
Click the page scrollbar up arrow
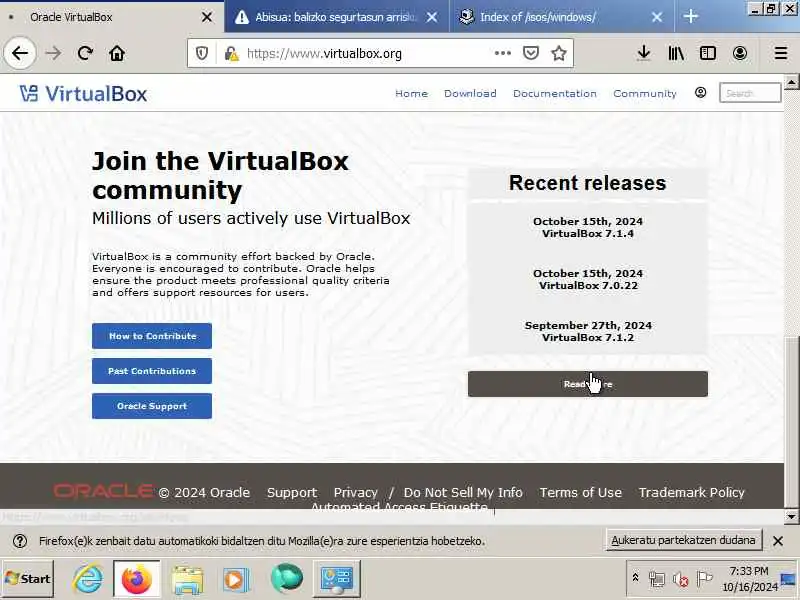(x=791, y=82)
